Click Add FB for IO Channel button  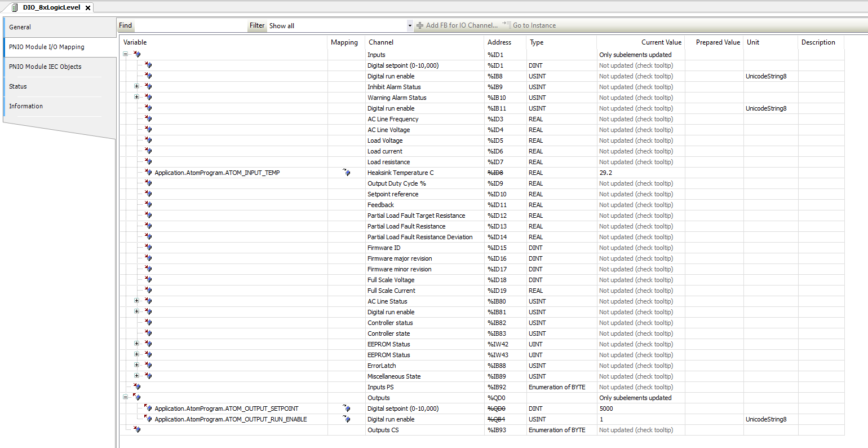(x=457, y=25)
